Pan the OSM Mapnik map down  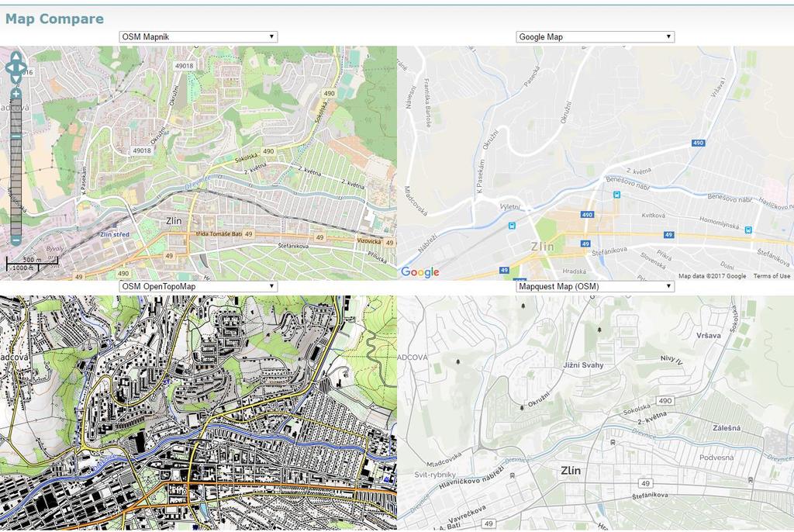click(16, 78)
